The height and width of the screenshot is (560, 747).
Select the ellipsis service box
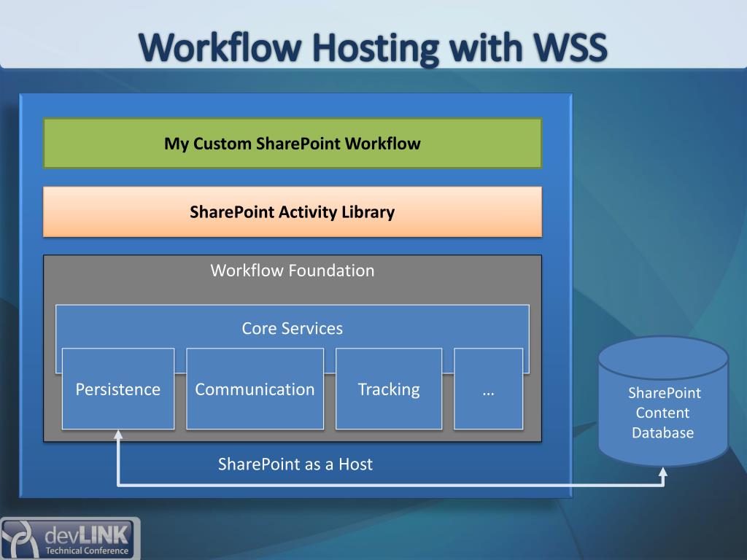click(x=488, y=389)
